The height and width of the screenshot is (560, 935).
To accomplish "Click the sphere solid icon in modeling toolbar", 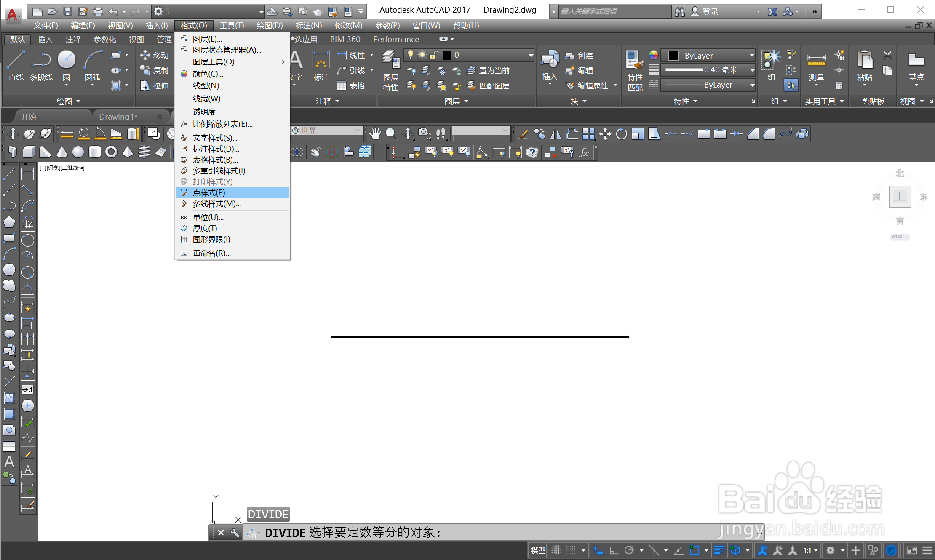I will point(78,152).
